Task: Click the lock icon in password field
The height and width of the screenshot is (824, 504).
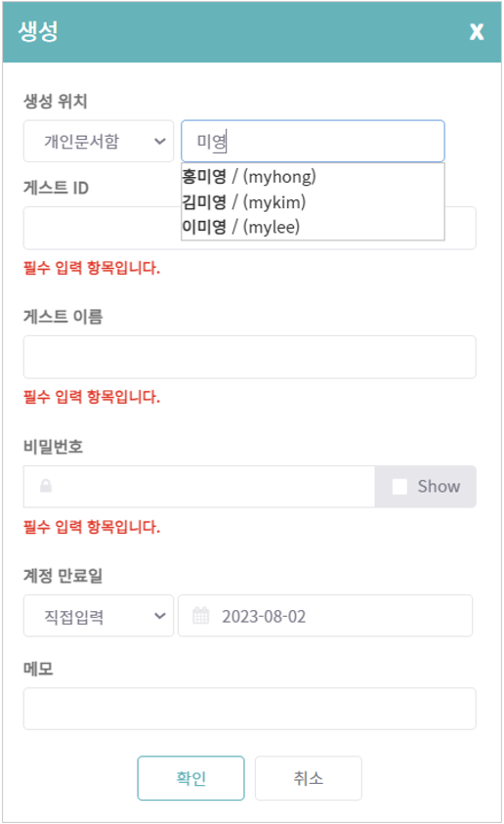Action: click(46, 486)
